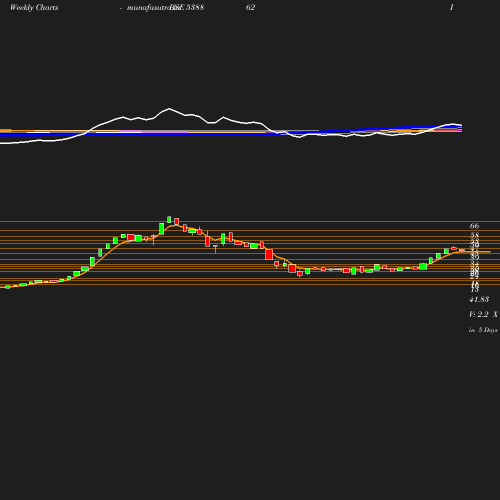Click the "1" value at top right

(x=451, y=7)
